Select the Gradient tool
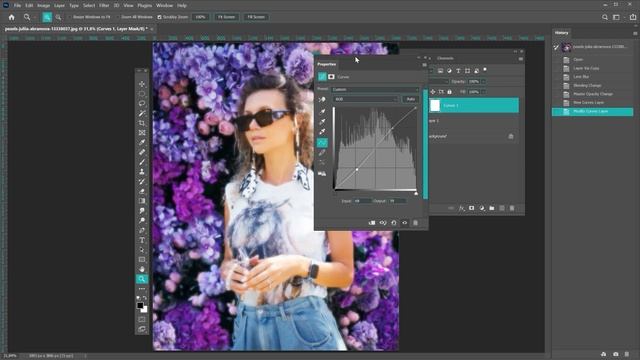This screenshot has width=640, height=360. [142, 201]
